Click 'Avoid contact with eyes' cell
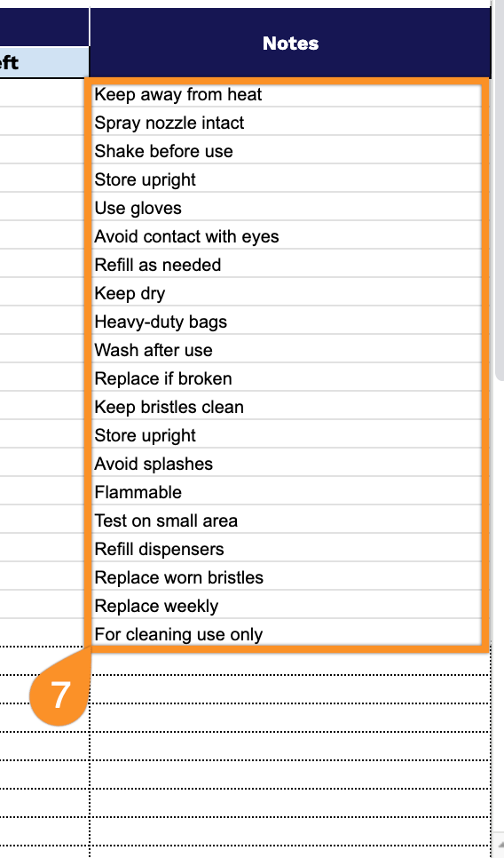504x858 pixels. click(x=286, y=236)
